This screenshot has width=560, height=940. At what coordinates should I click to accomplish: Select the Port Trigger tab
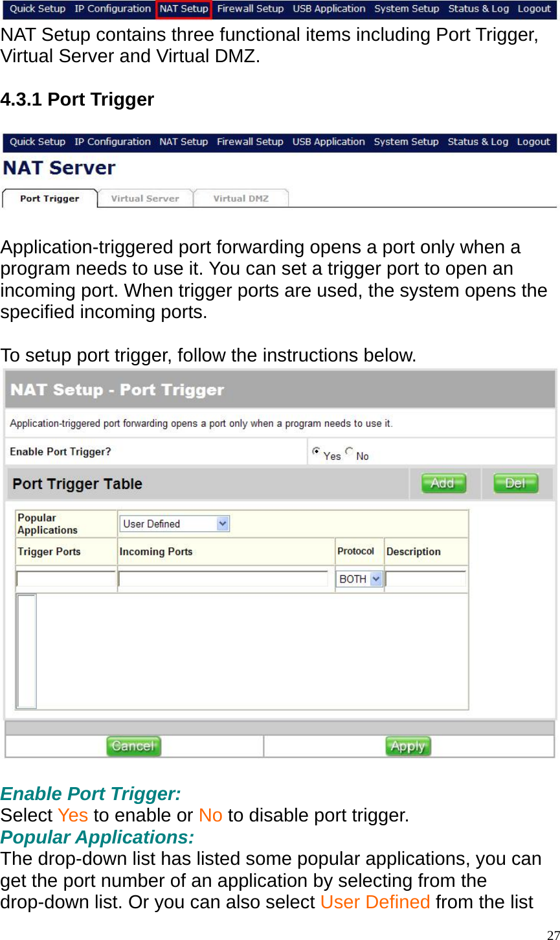click(x=49, y=198)
